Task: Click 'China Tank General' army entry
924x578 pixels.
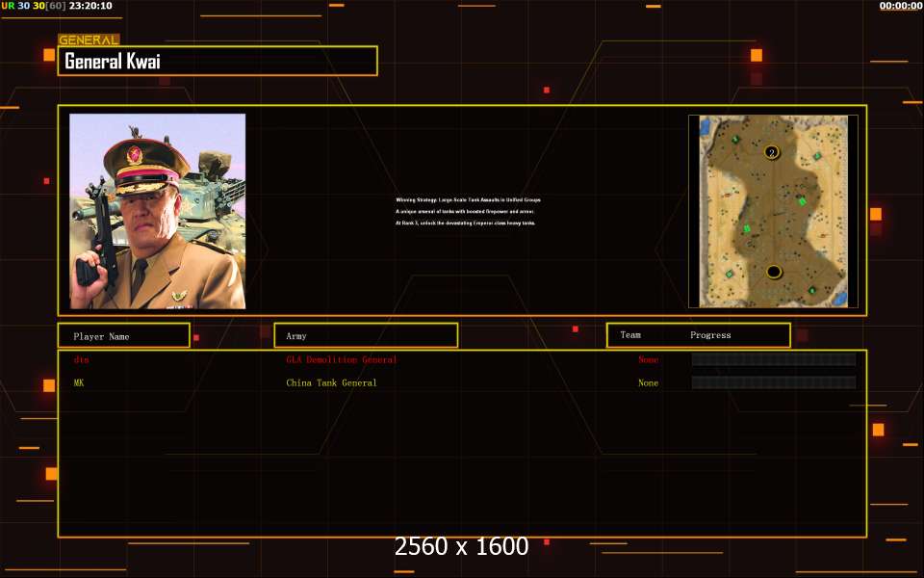Action: click(x=331, y=382)
